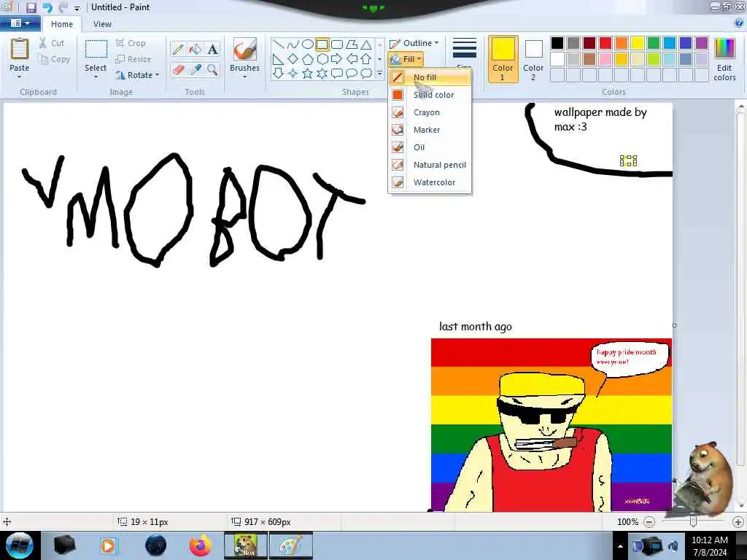Activate Color 1 as the active color
Image resolution: width=747 pixels, height=560 pixels.
point(503,59)
